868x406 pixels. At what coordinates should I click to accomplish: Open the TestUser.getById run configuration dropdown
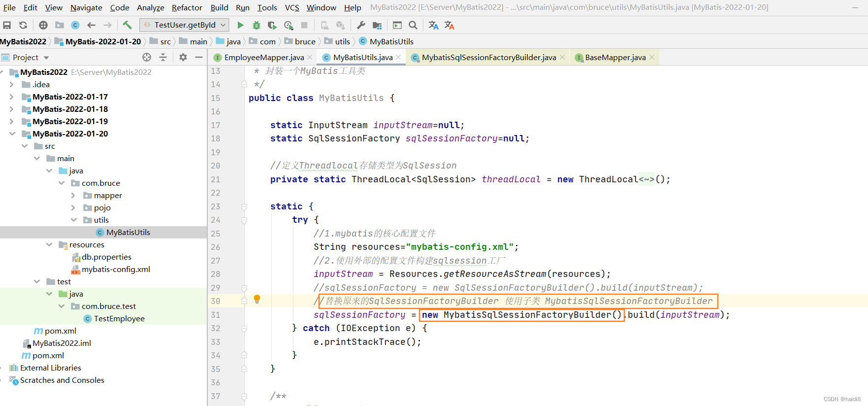point(185,25)
